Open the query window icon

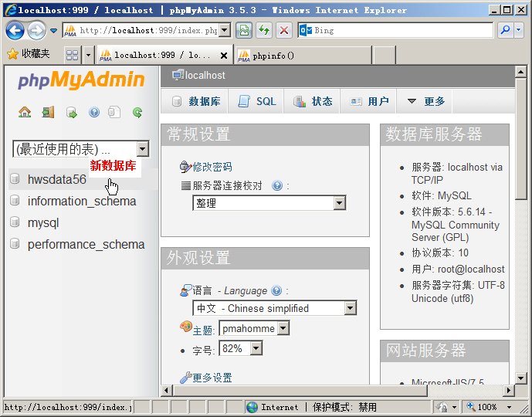coord(71,112)
